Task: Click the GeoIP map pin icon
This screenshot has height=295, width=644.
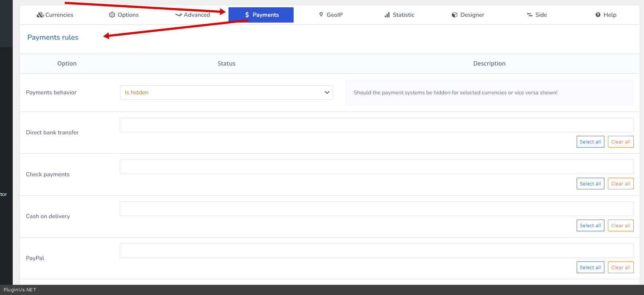Action: click(x=321, y=15)
